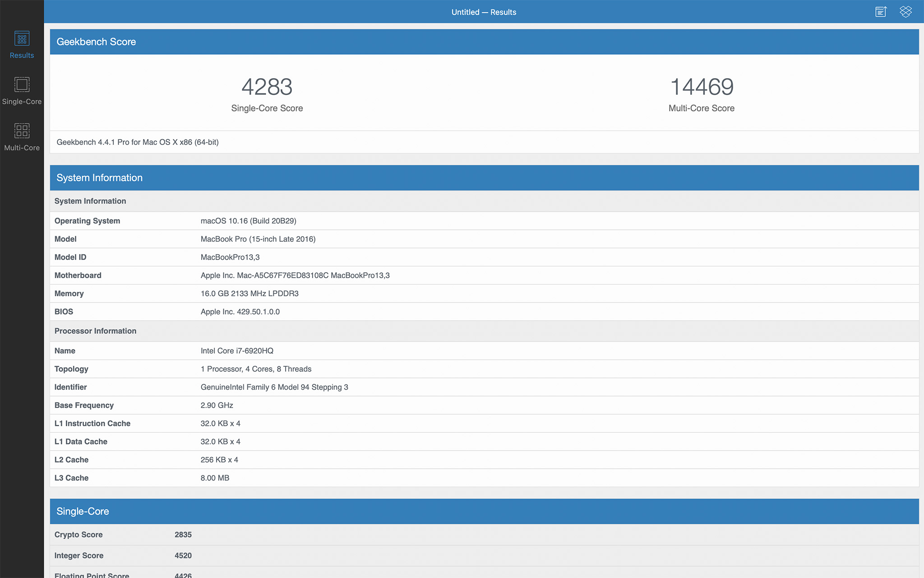Click the Untitled — Results window title

click(x=484, y=12)
